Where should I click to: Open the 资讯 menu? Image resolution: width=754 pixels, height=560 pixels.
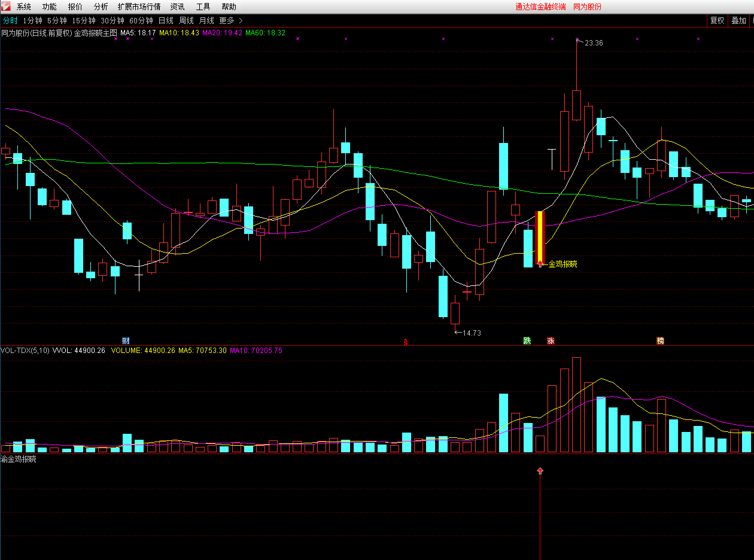[x=178, y=7]
